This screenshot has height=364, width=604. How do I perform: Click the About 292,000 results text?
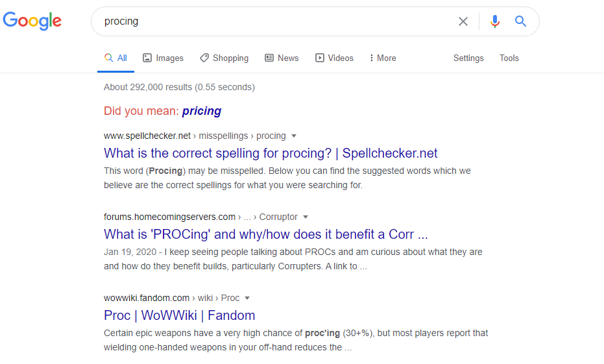(x=179, y=88)
